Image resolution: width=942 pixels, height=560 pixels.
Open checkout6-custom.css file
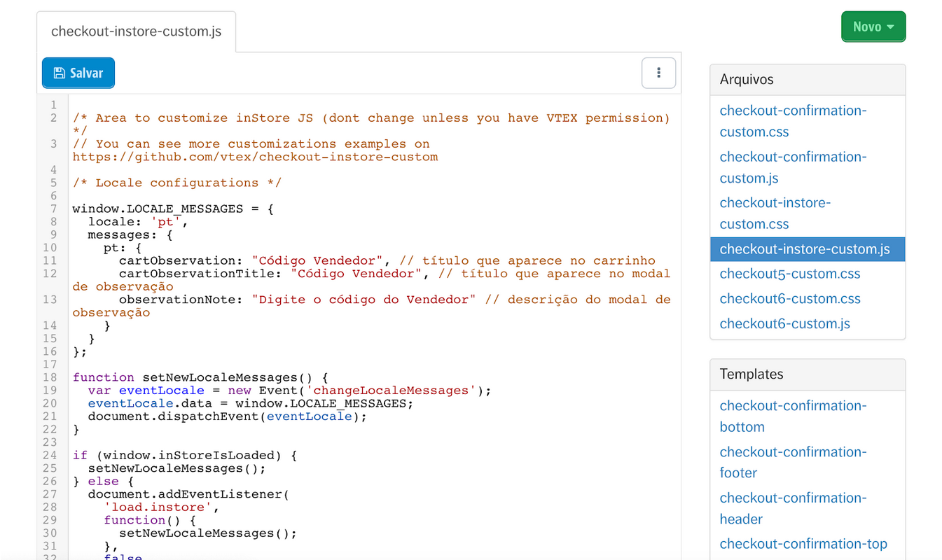pyautogui.click(x=790, y=298)
